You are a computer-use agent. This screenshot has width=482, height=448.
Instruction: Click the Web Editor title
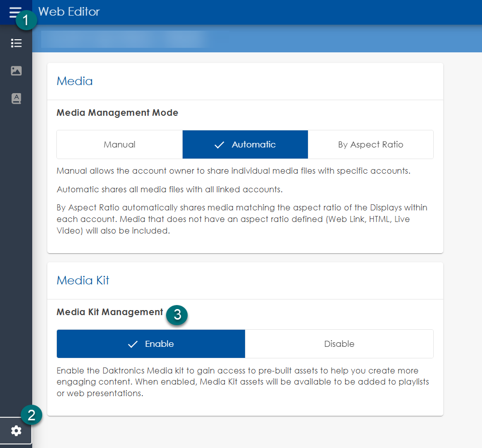click(69, 12)
